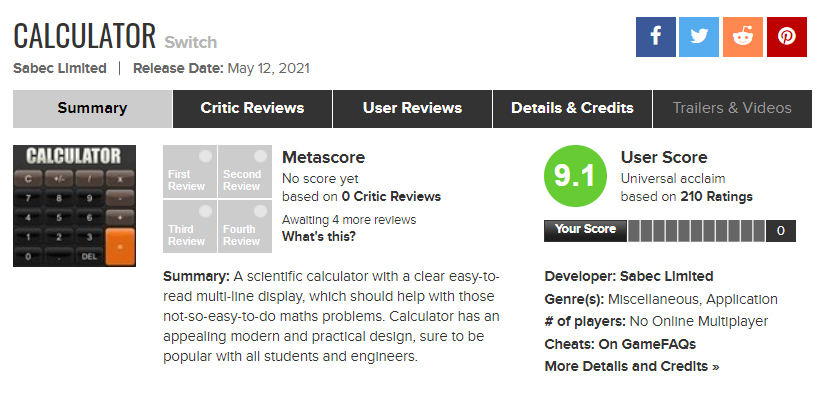Share on Twitter icon

[x=699, y=37]
